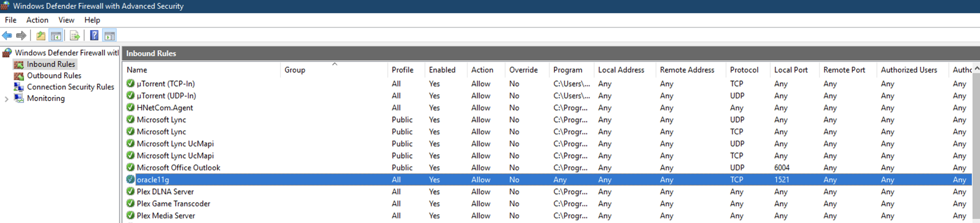Click the UDP protocol cell of Microsoft Office Outlook
This screenshot has height=223, width=980.
737,167
